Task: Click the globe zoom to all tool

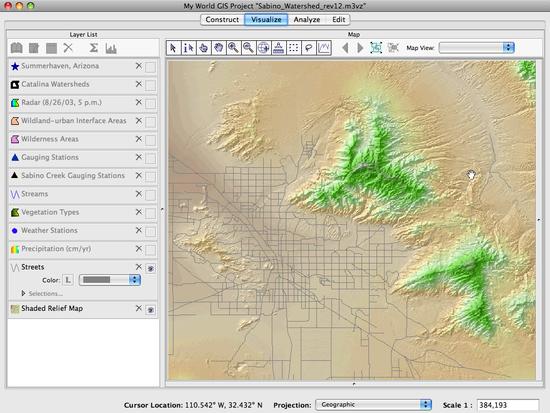Action: [264, 48]
